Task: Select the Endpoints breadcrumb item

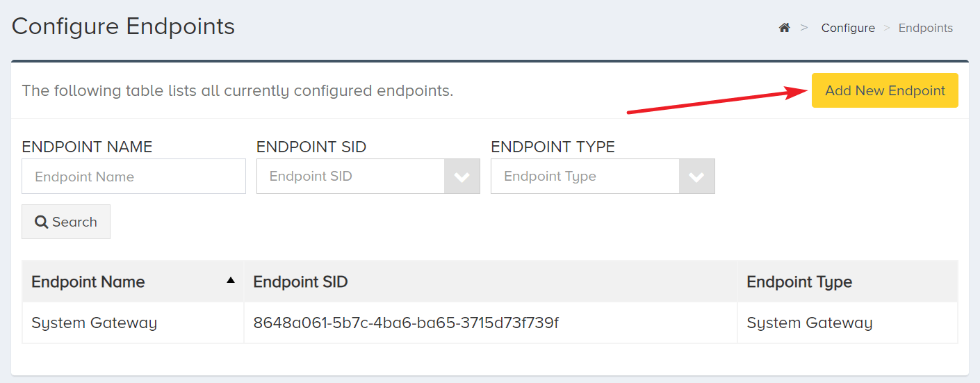Action: [x=926, y=28]
